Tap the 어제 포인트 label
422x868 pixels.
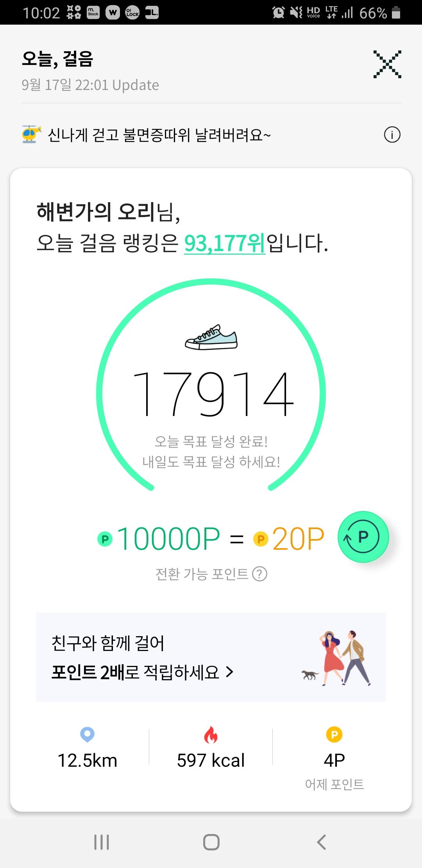tap(334, 784)
